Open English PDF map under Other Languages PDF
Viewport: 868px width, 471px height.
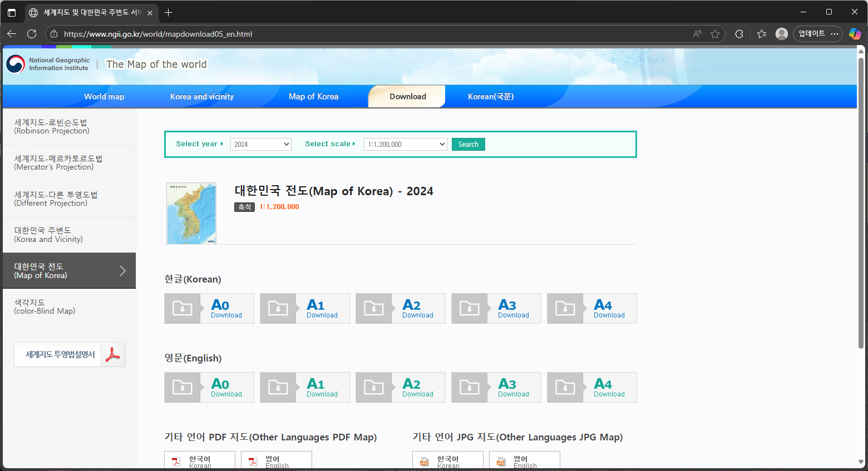tap(277, 460)
